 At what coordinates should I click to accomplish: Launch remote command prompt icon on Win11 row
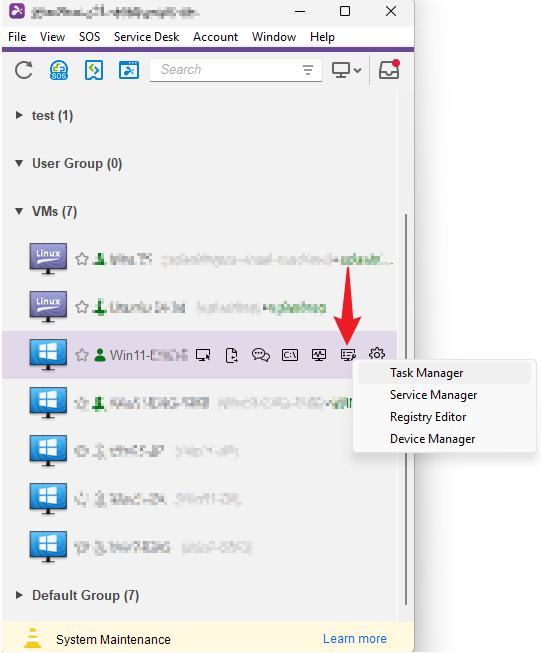tap(290, 355)
